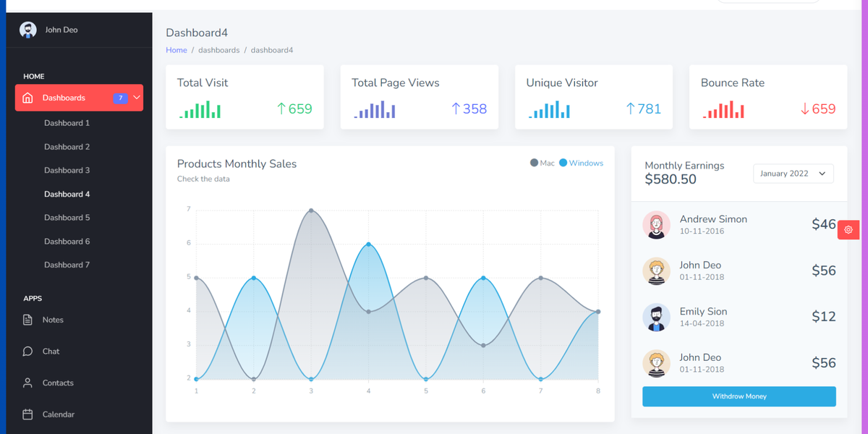Click the Total Visit mini bar chart
The width and height of the screenshot is (868, 434).
tap(200, 110)
